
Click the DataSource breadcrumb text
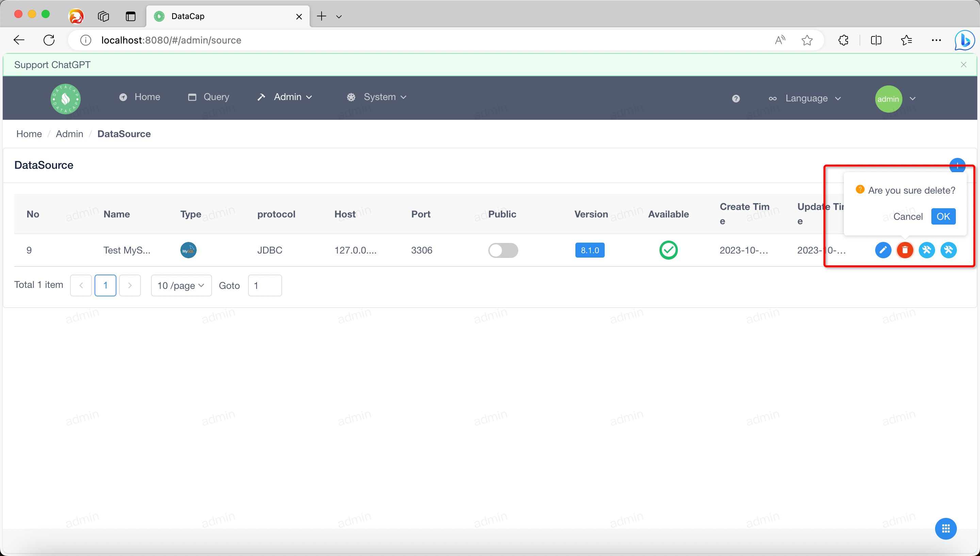tap(124, 134)
